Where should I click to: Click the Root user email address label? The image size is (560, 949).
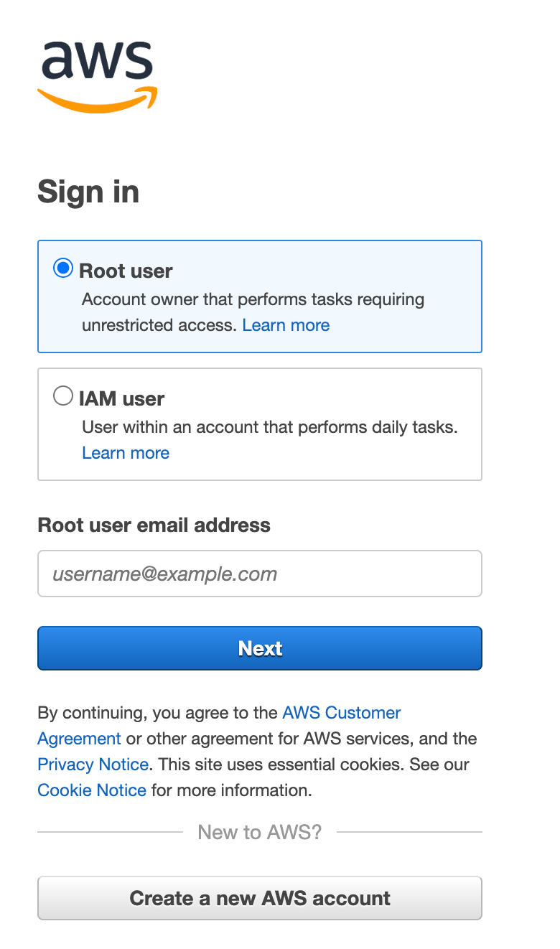(154, 525)
